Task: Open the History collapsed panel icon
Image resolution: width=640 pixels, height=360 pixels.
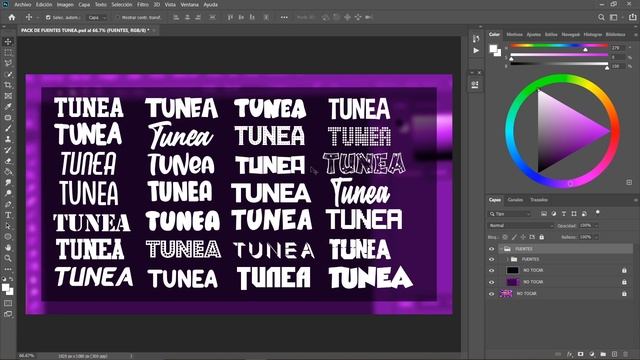Action: (476, 38)
